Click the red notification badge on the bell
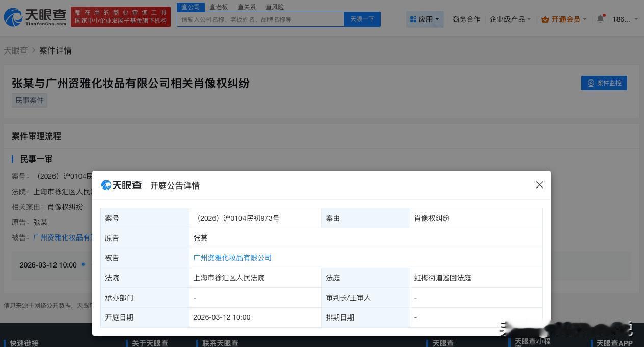Viewport: 644px width, 347px height. click(x=604, y=14)
